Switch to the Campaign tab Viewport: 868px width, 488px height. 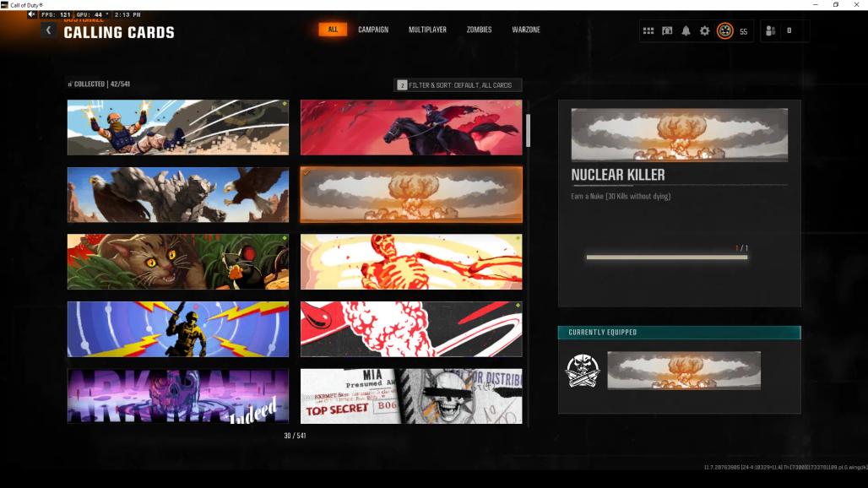tap(373, 30)
